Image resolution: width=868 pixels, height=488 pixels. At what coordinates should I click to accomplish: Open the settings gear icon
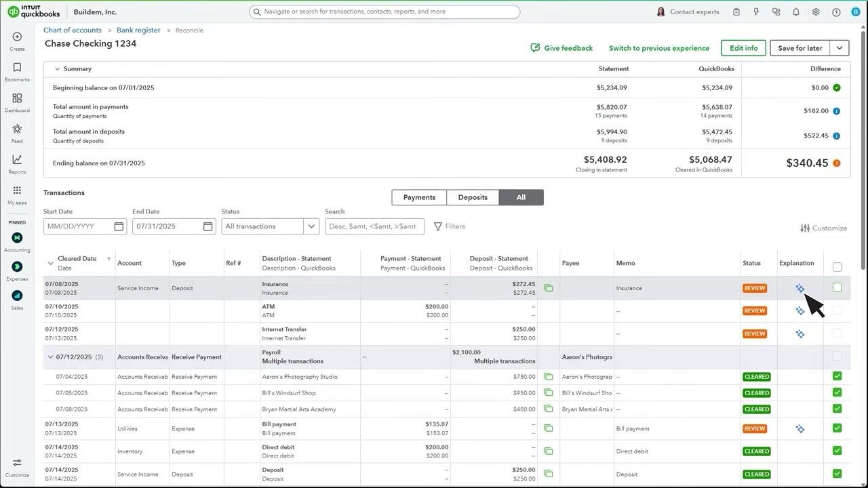[x=816, y=12]
